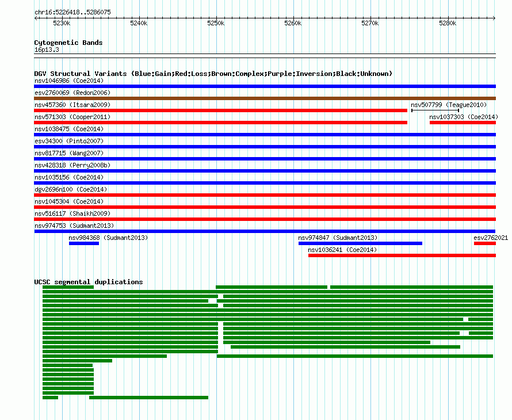This screenshot has height=420, width=512.
Task: Click the chr16:5226418..5286075 region label
Action: point(72,12)
